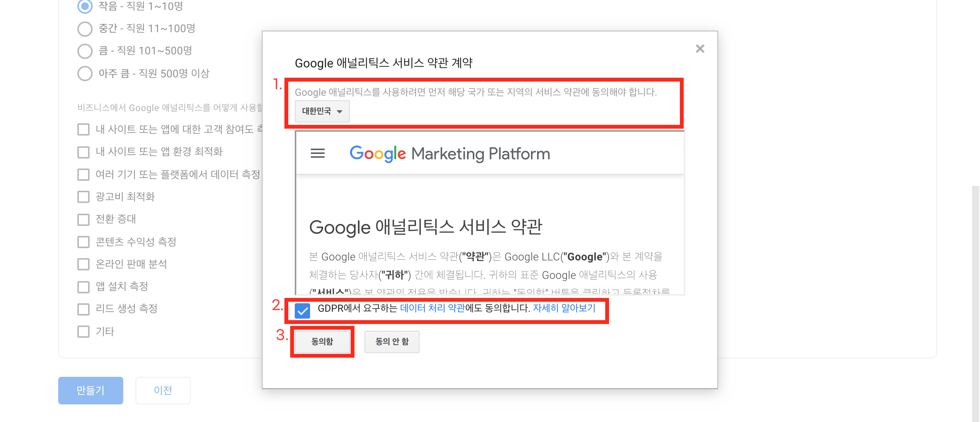Click the page scrollbar at the right edge
Image resolution: width=980 pixels, height=422 pixels.
pyautogui.click(x=976, y=304)
